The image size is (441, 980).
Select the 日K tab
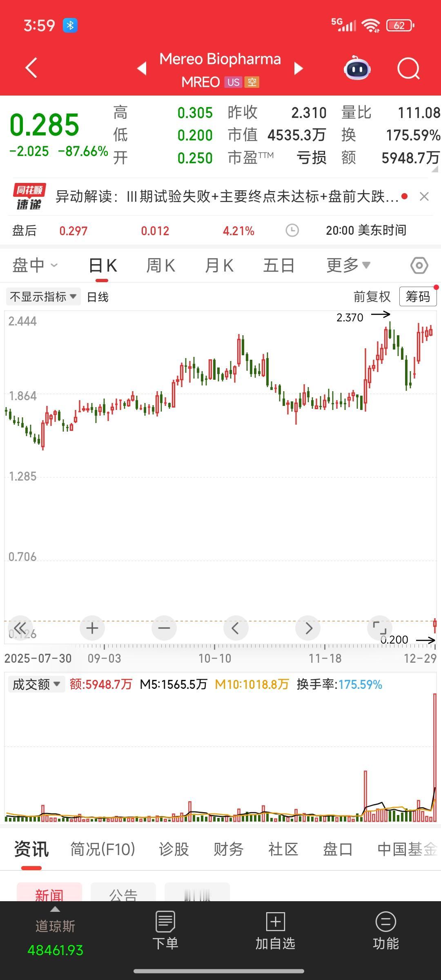(x=102, y=266)
